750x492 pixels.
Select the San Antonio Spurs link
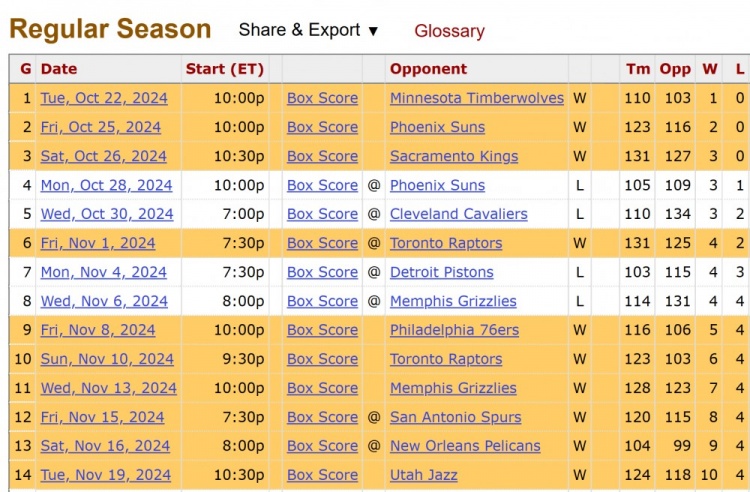(455, 417)
